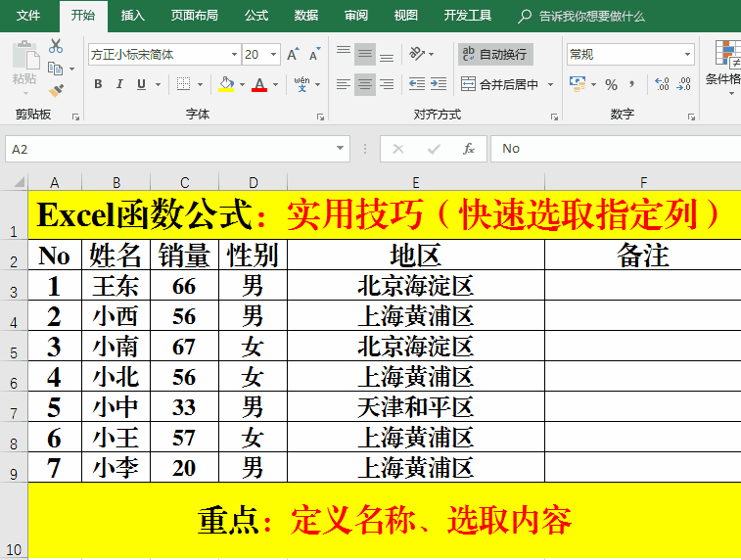The image size is (741, 560).
Task: Click the Percent Style icon
Action: coord(611,85)
